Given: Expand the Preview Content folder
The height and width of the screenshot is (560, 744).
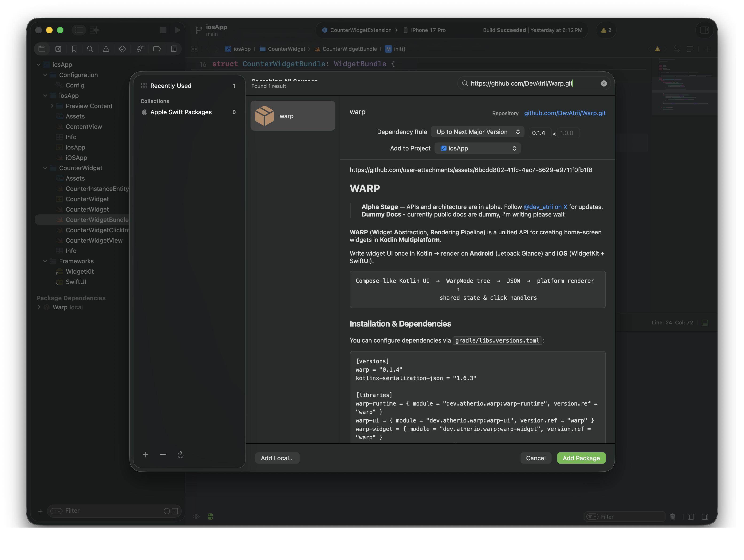Looking at the screenshot, I should coord(52,106).
